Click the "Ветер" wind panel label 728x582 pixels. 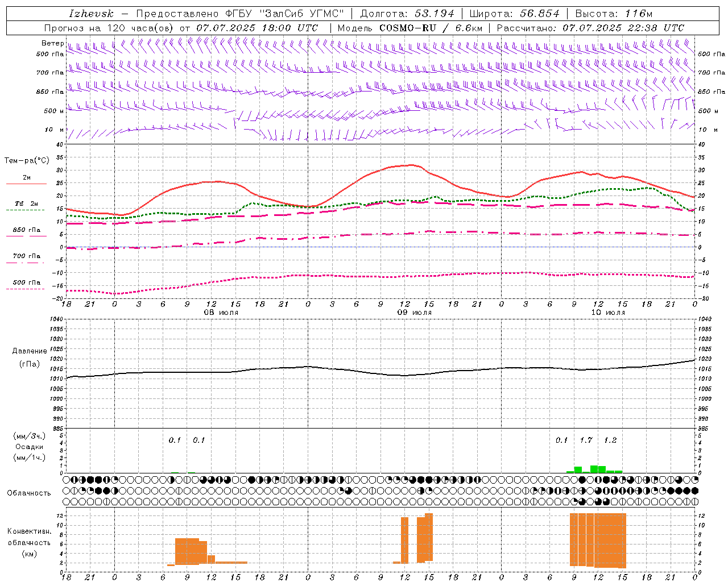pos(52,43)
